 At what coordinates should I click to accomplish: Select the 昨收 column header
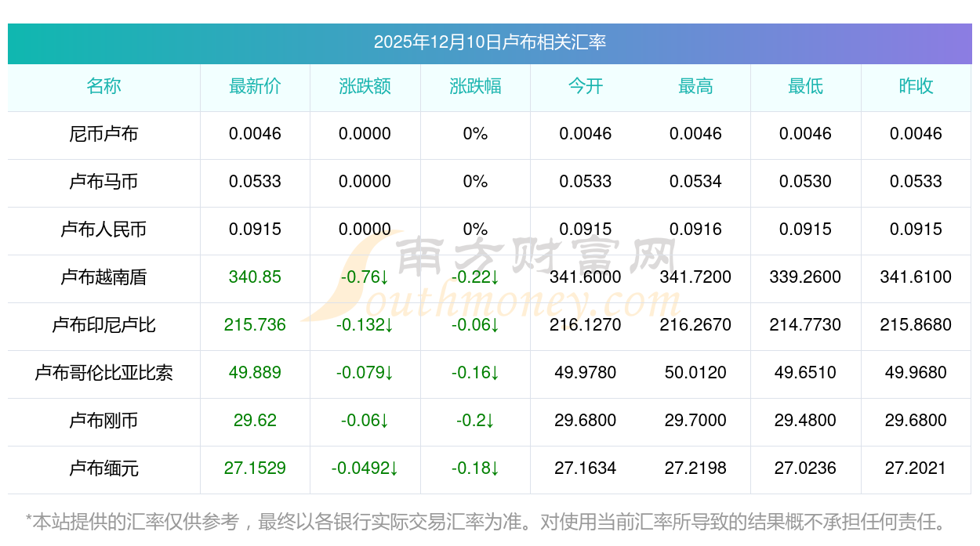click(x=916, y=86)
